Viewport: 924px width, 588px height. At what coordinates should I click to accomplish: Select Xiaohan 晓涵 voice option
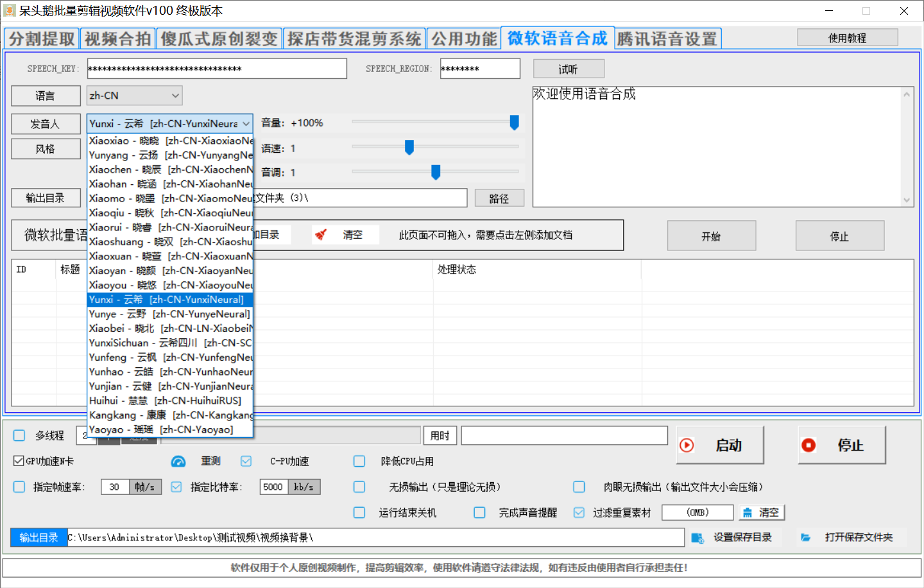(x=170, y=184)
